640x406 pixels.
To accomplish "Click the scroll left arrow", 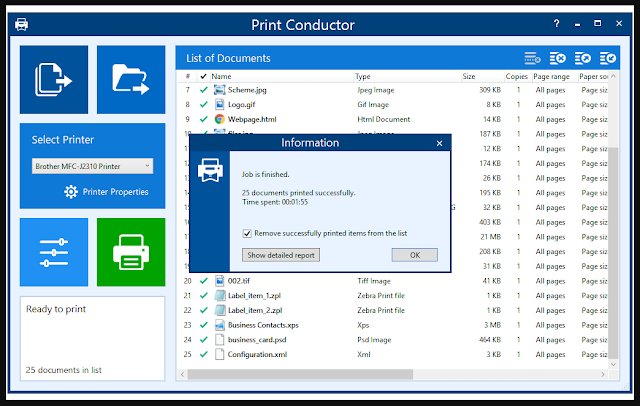I will pos(182,375).
